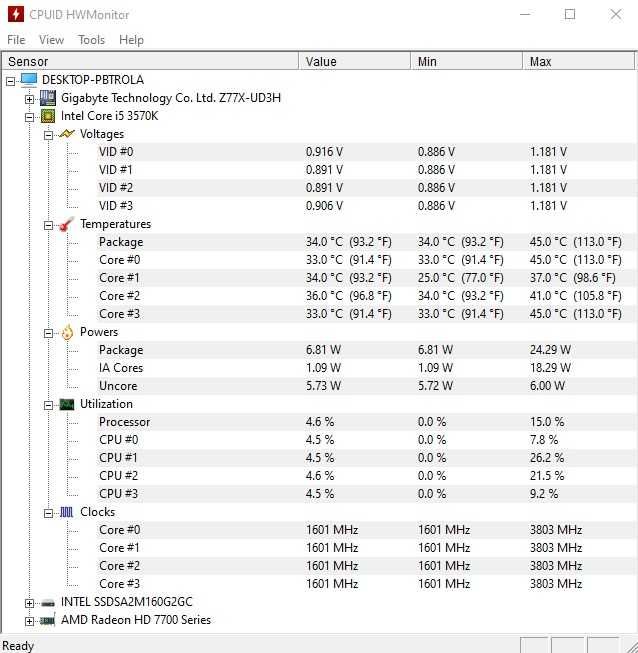The image size is (638, 653).
Task: Select the VID #0 row
Action: pyautogui.click(x=366, y=152)
